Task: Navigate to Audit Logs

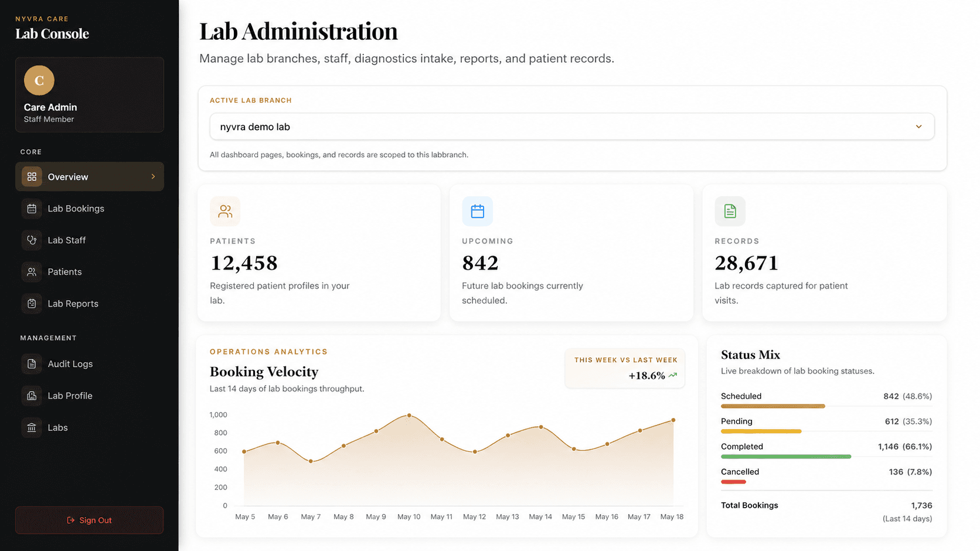Action: 90,363
